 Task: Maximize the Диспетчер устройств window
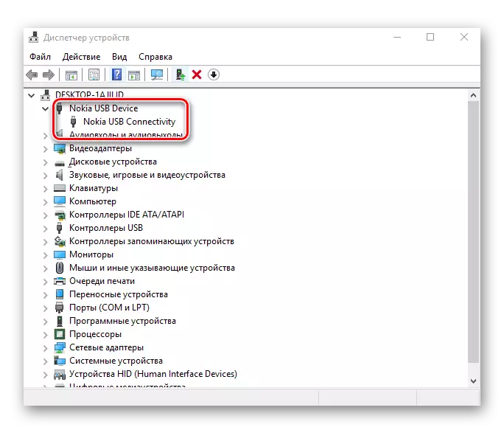click(x=430, y=37)
